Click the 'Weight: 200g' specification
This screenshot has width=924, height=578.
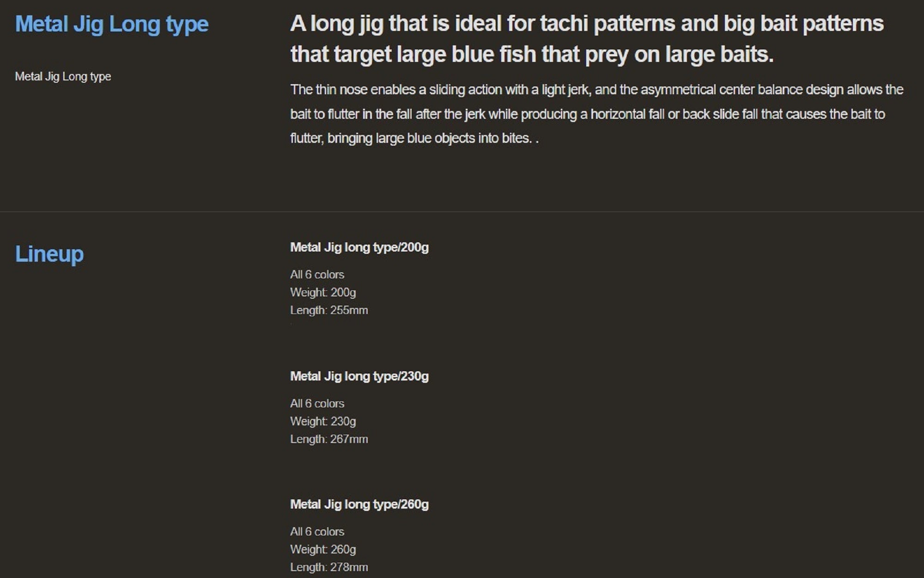point(322,292)
